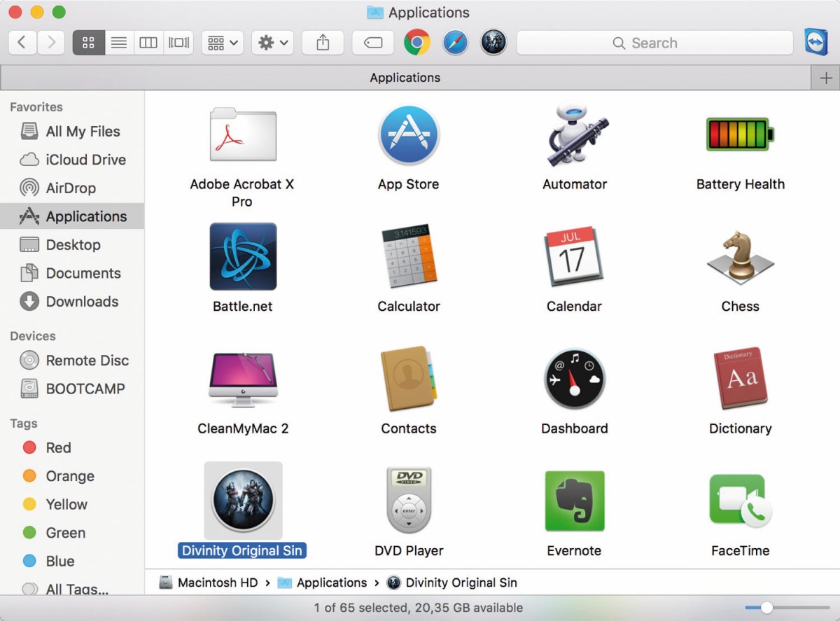Open Desktop in sidebar

pos(72,245)
